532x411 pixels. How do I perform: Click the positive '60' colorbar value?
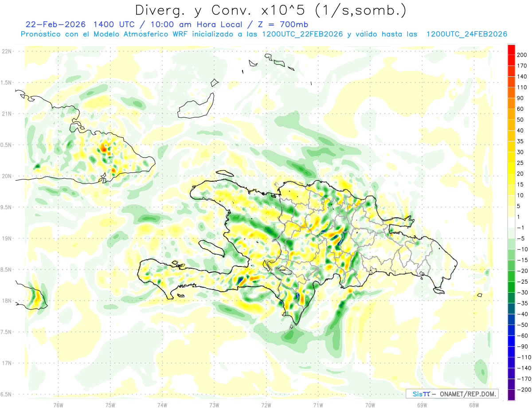tap(521, 109)
